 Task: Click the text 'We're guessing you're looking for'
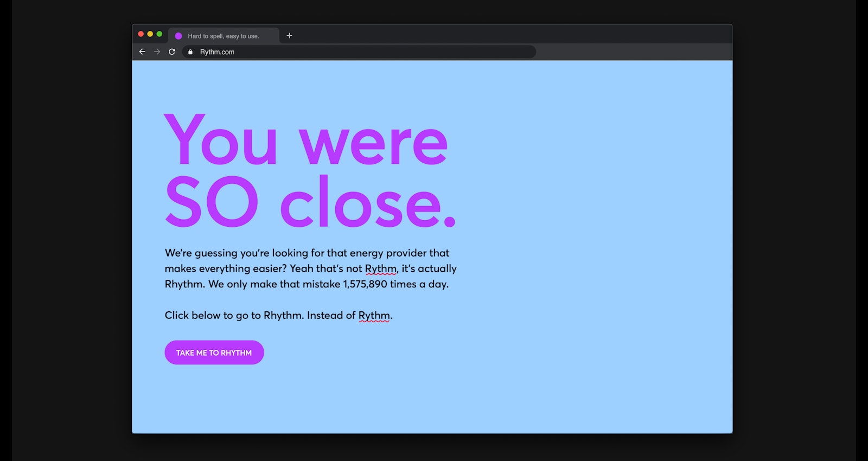point(244,253)
